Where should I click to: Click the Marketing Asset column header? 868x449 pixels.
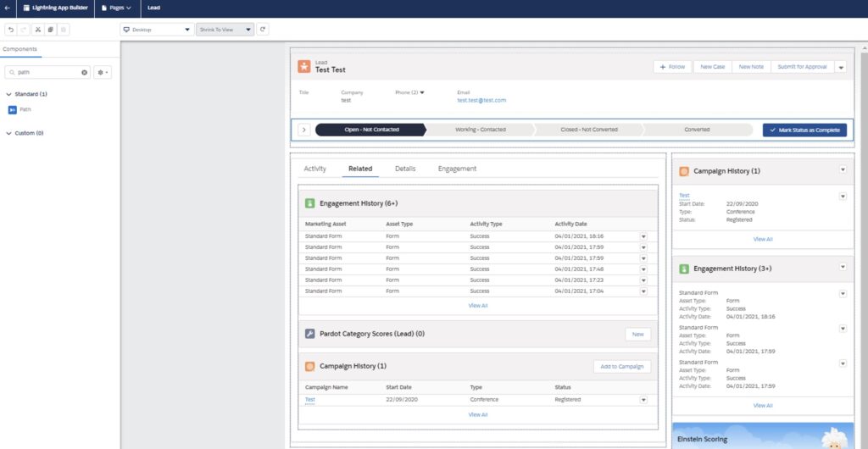[x=324, y=224]
